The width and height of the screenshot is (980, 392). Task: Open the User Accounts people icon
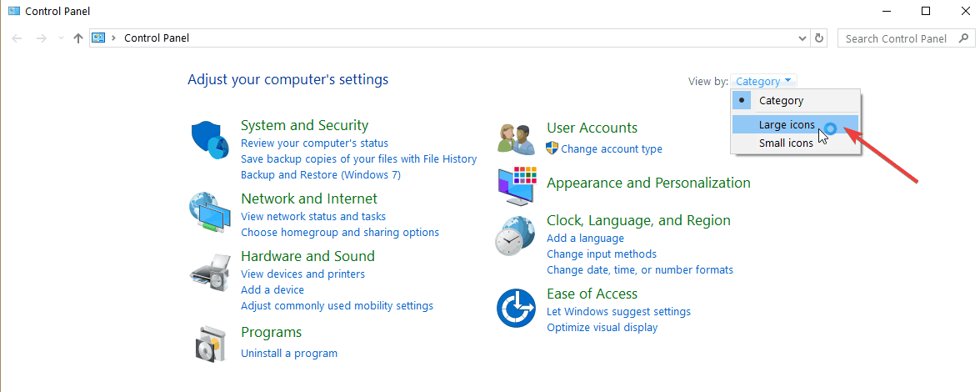pyautogui.click(x=517, y=138)
